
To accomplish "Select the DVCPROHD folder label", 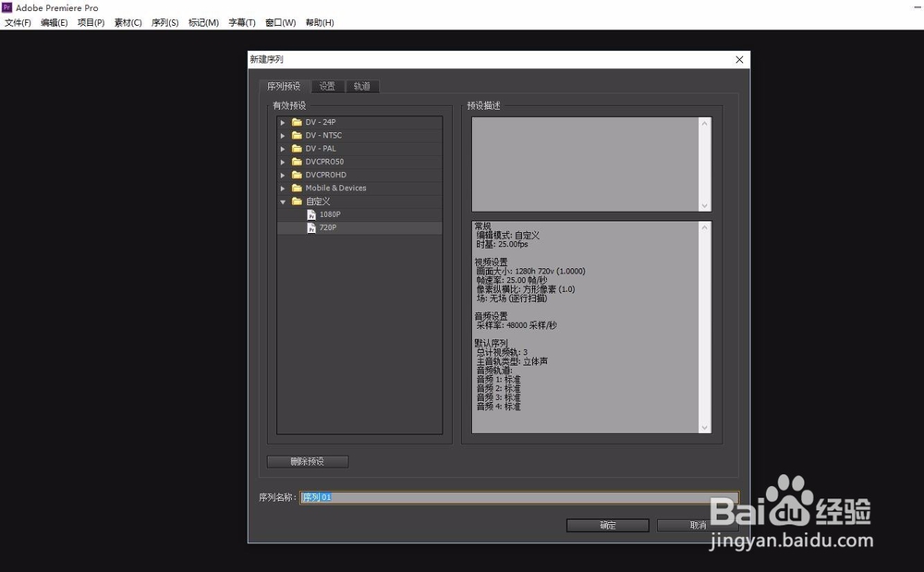I will click(326, 175).
